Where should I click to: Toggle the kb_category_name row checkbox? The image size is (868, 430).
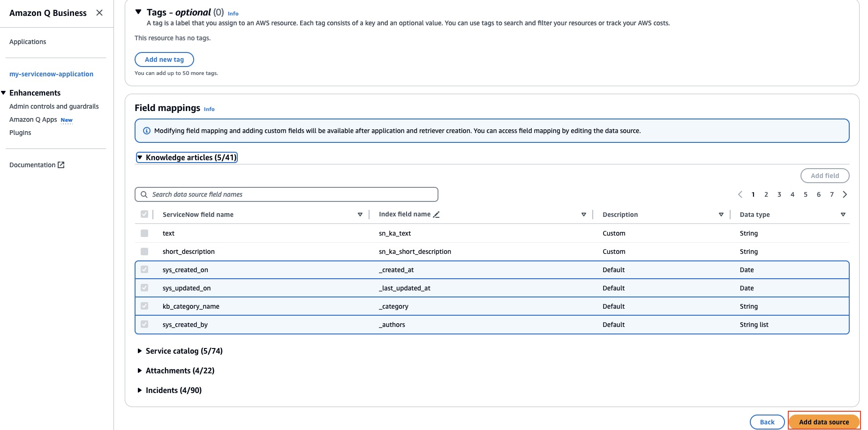point(144,306)
